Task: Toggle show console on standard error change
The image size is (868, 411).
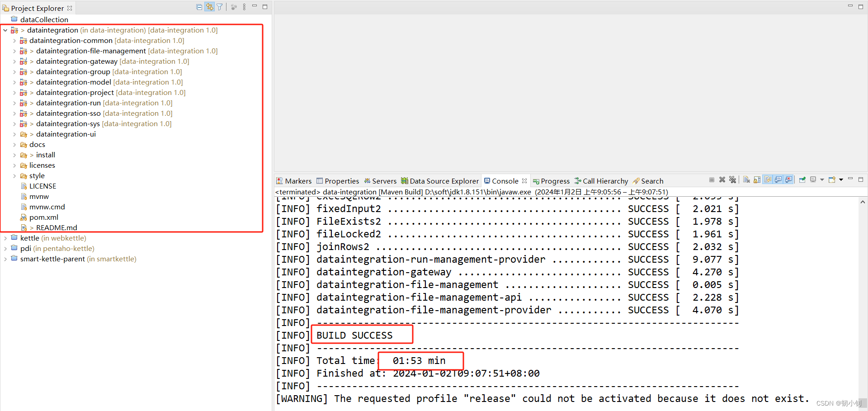Action: pyautogui.click(x=789, y=180)
